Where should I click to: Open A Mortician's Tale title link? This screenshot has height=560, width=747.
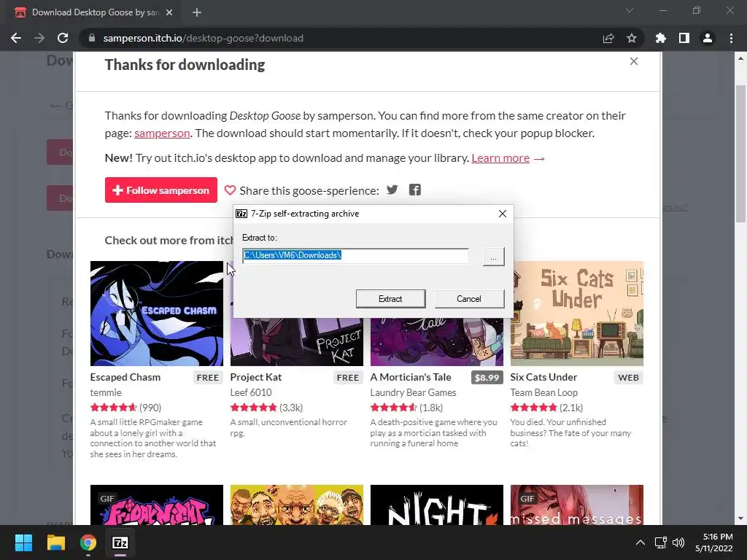tap(411, 377)
